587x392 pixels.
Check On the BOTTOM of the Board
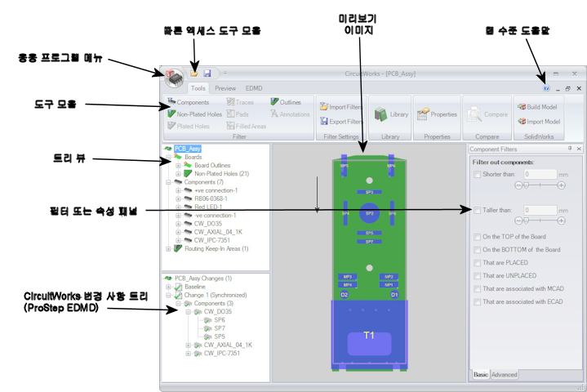(x=478, y=250)
